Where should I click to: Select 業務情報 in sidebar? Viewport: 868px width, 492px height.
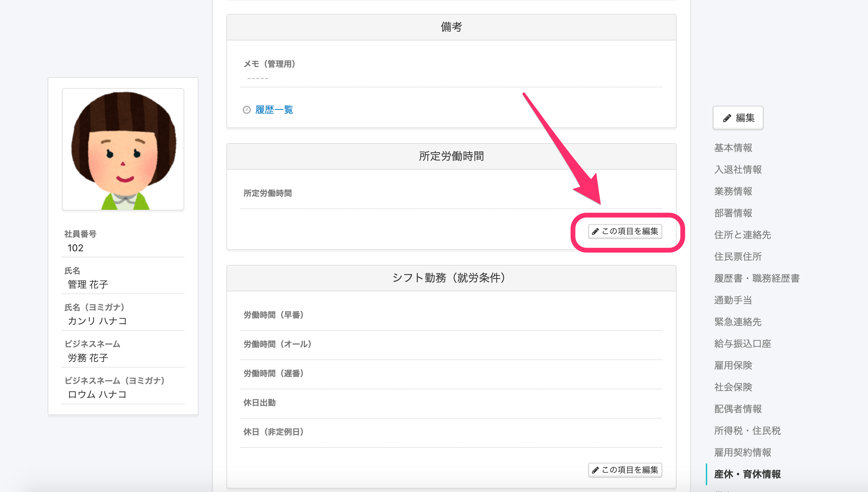point(733,191)
